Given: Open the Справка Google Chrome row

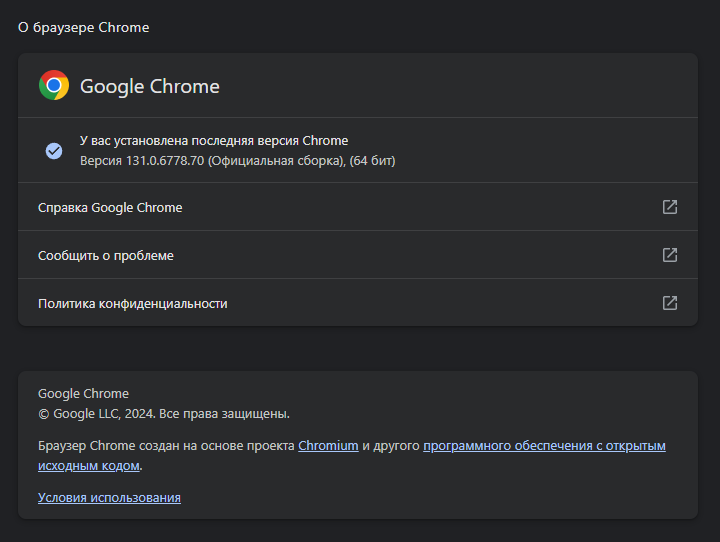Looking at the screenshot, I should [x=110, y=207].
